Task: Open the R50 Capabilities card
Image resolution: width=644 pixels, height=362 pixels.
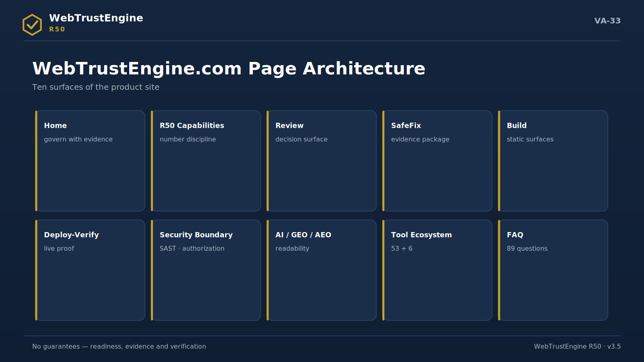Action: (x=206, y=161)
